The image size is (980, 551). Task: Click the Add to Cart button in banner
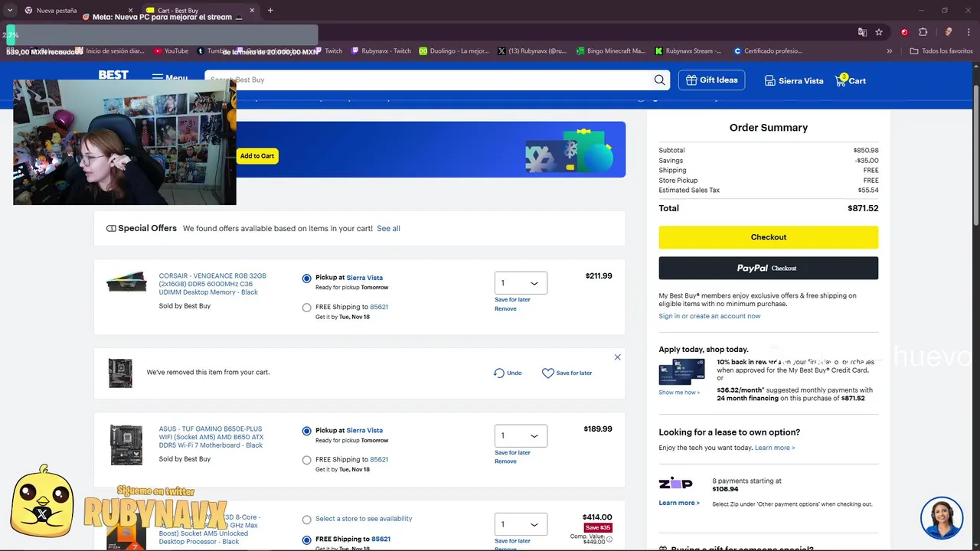coord(257,156)
